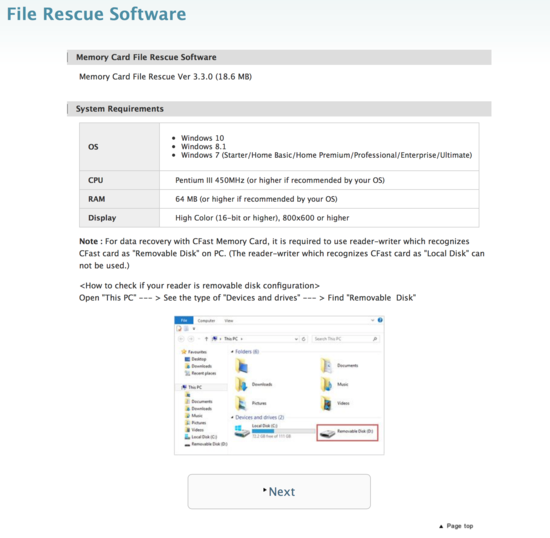Screen dimensions: 550x538
Task: Select Videos in the Explorer sidebar
Action: [x=194, y=430]
